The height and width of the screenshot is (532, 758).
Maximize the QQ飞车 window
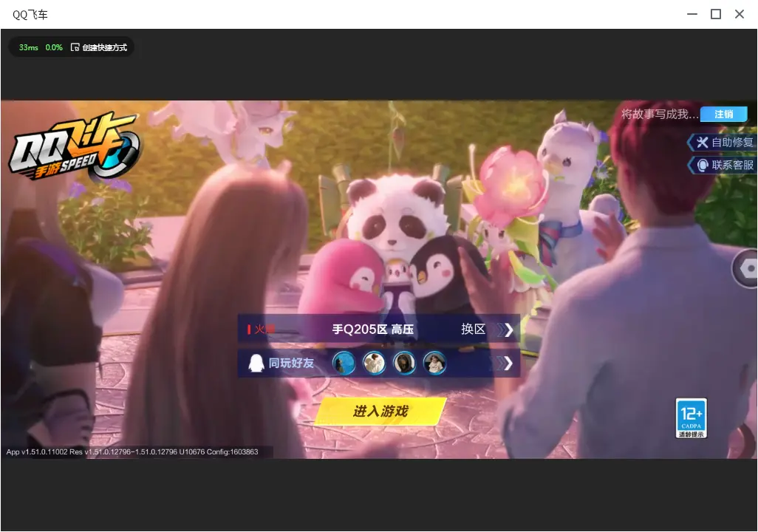(716, 14)
